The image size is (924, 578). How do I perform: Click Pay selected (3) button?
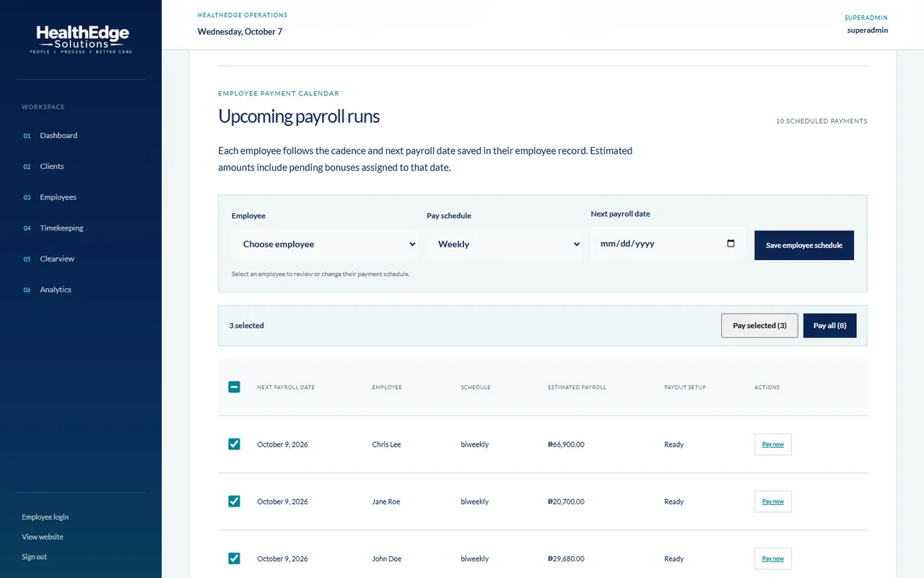759,326
